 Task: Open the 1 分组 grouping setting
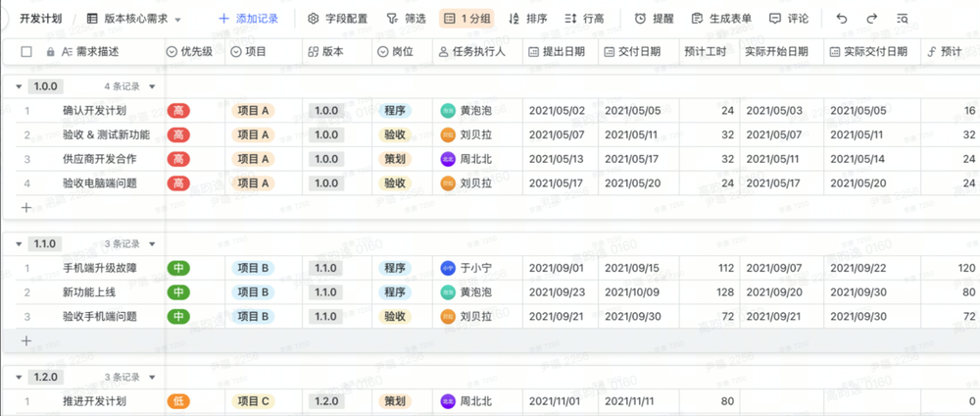coord(466,19)
